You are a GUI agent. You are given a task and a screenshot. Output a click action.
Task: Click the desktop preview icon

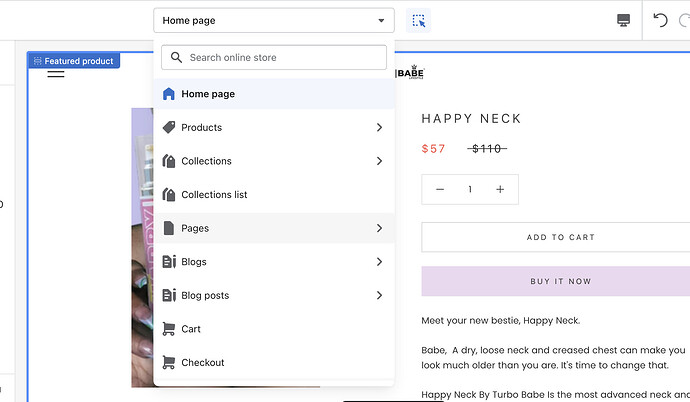[623, 20]
